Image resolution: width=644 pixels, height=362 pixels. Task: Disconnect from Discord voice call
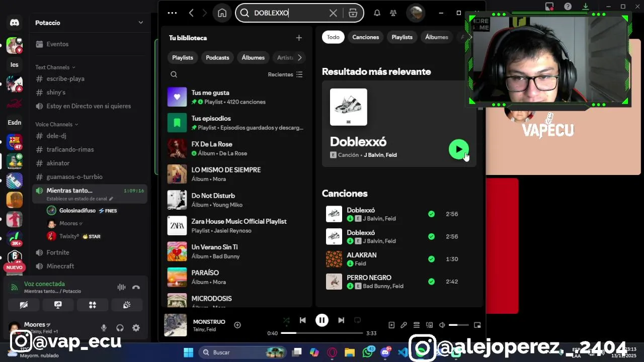(136, 287)
